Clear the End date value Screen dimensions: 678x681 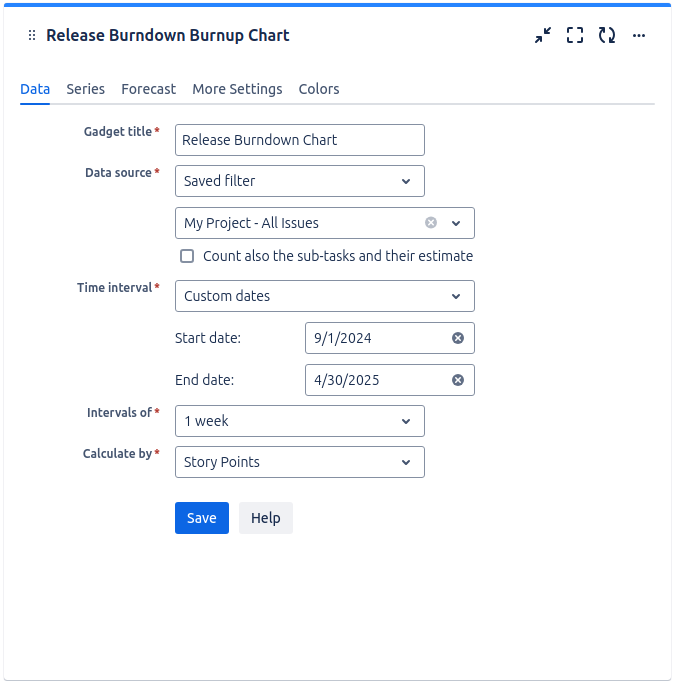coord(458,380)
